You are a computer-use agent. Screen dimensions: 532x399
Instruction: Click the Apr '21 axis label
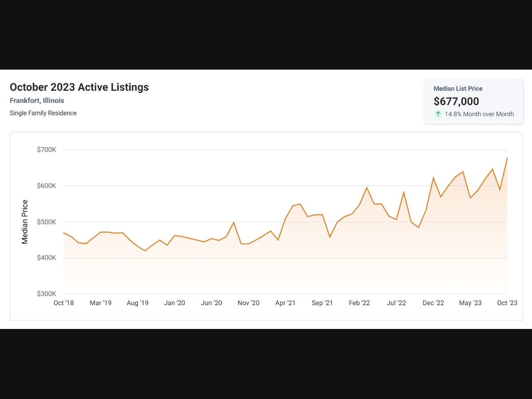[286, 303]
